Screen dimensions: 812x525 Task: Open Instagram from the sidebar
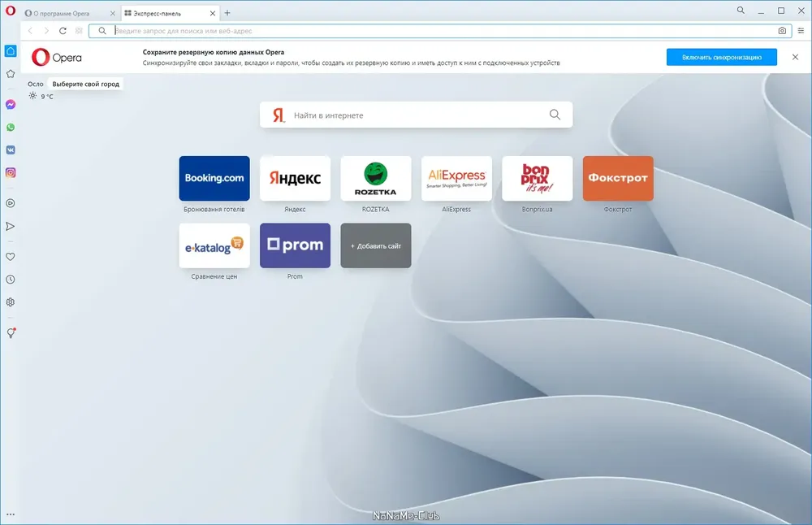click(x=11, y=172)
